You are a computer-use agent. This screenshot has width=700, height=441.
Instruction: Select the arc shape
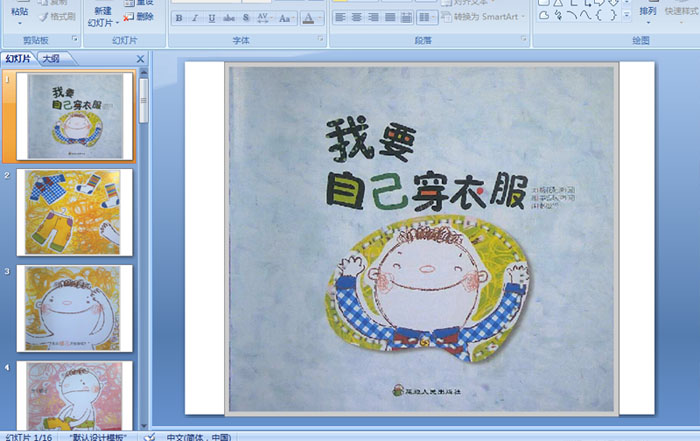click(x=572, y=15)
